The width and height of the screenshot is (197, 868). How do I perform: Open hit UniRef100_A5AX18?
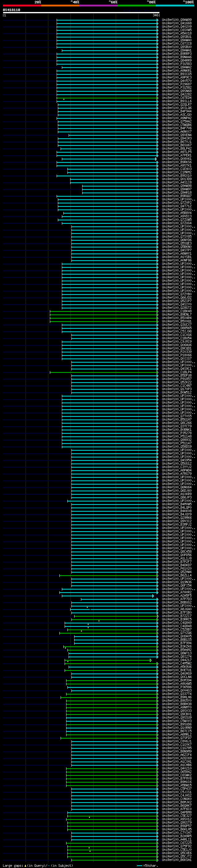[x=176, y=33]
